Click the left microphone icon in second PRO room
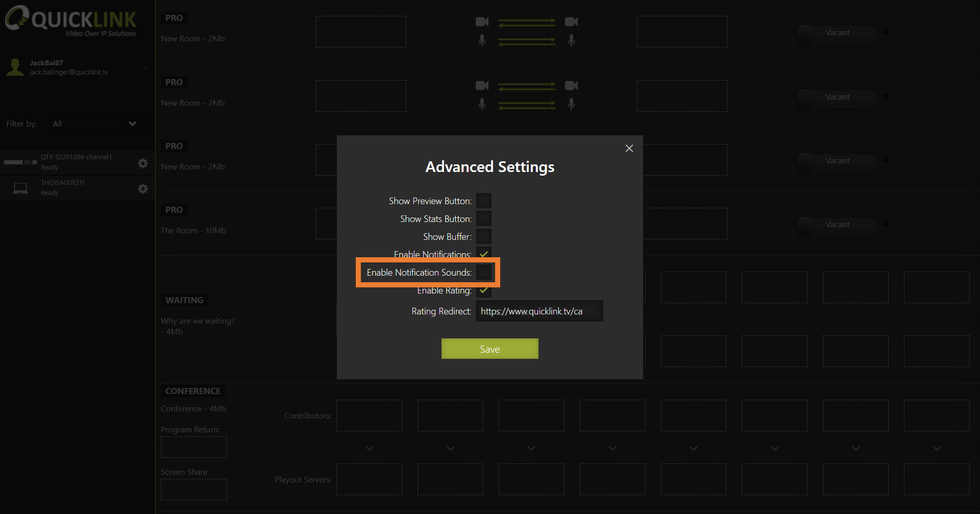 point(482,104)
